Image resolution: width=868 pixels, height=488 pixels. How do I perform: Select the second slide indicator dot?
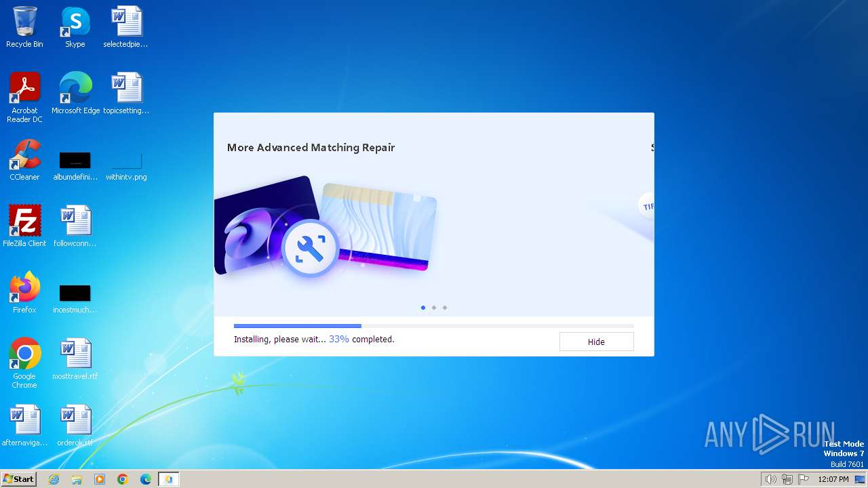(x=434, y=308)
